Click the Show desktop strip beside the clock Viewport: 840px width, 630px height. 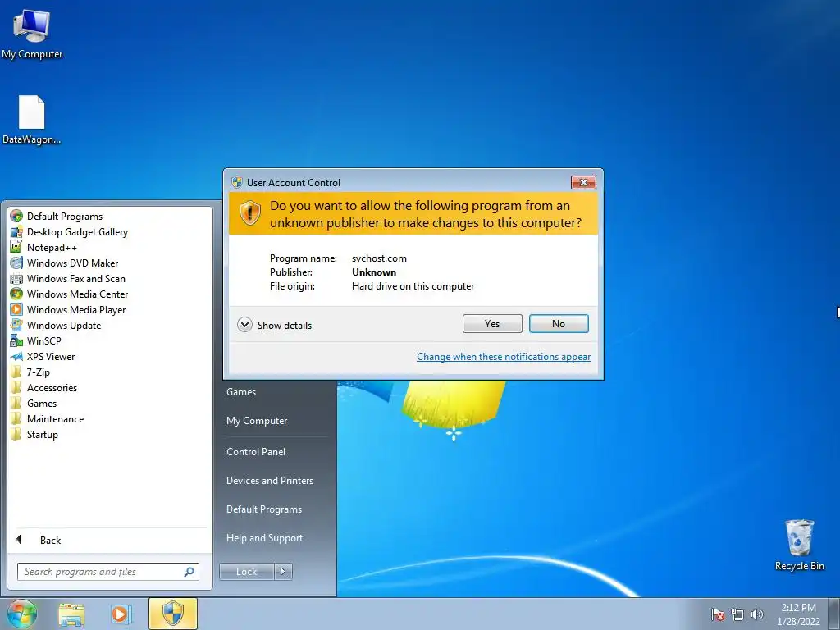(x=834, y=614)
